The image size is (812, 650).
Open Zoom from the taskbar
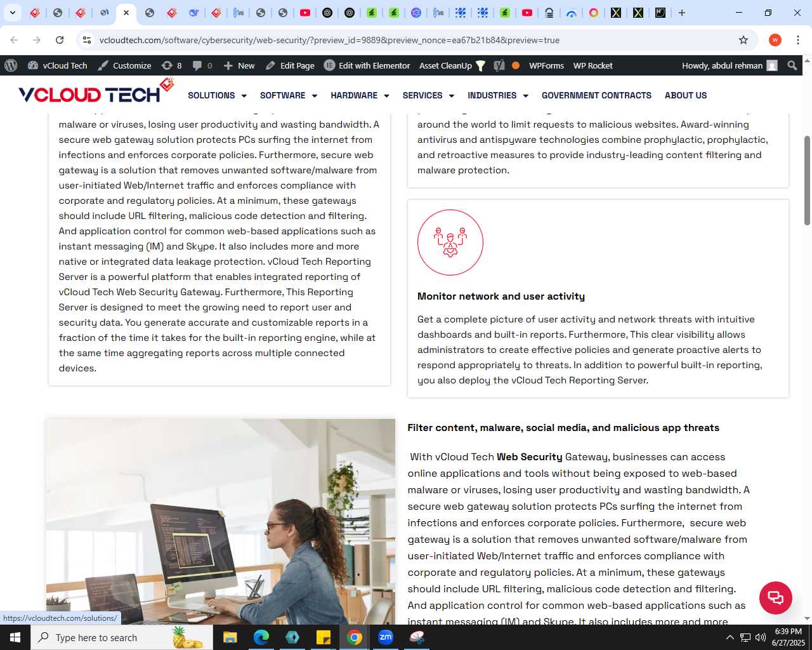click(x=386, y=637)
